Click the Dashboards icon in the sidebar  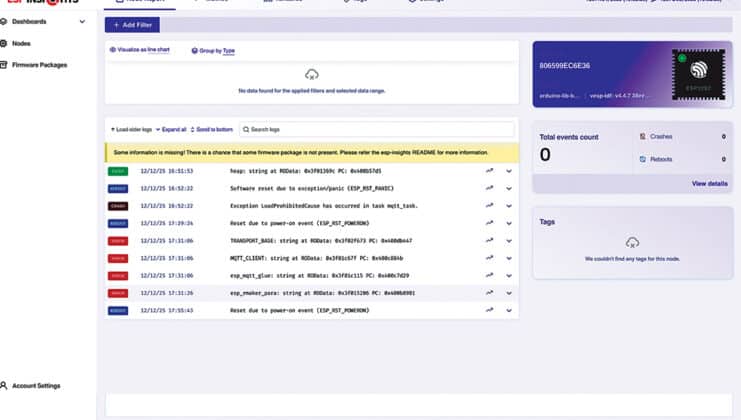tap(4, 21)
